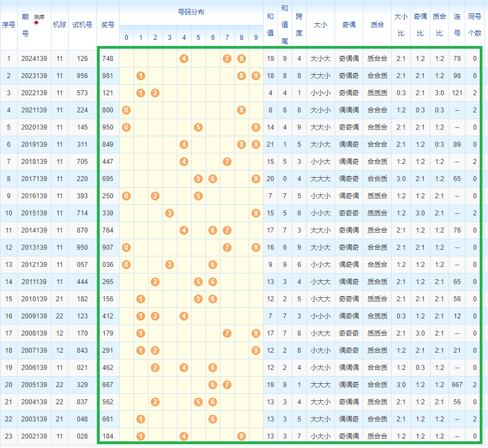488x448 pixels.
Task: Select the 同号个数 column header
Action: coord(475,24)
